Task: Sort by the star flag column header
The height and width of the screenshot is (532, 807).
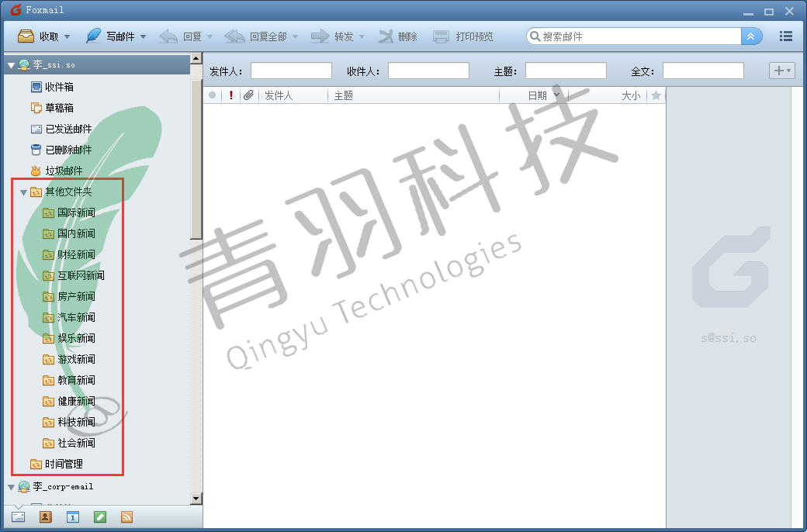Action: tap(656, 95)
